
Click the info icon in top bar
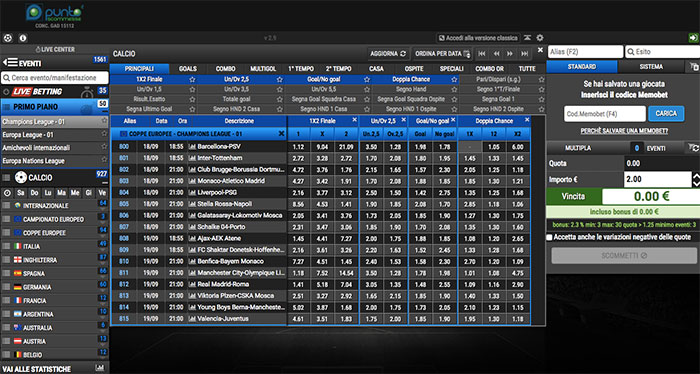23,38
